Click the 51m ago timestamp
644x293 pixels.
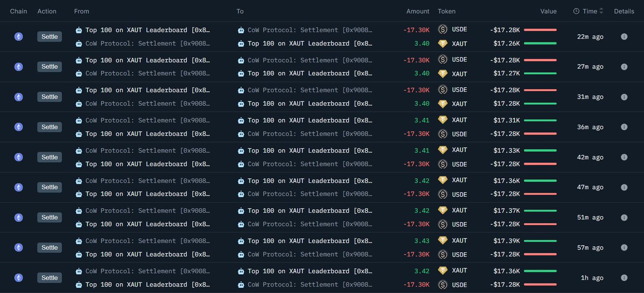coord(590,217)
